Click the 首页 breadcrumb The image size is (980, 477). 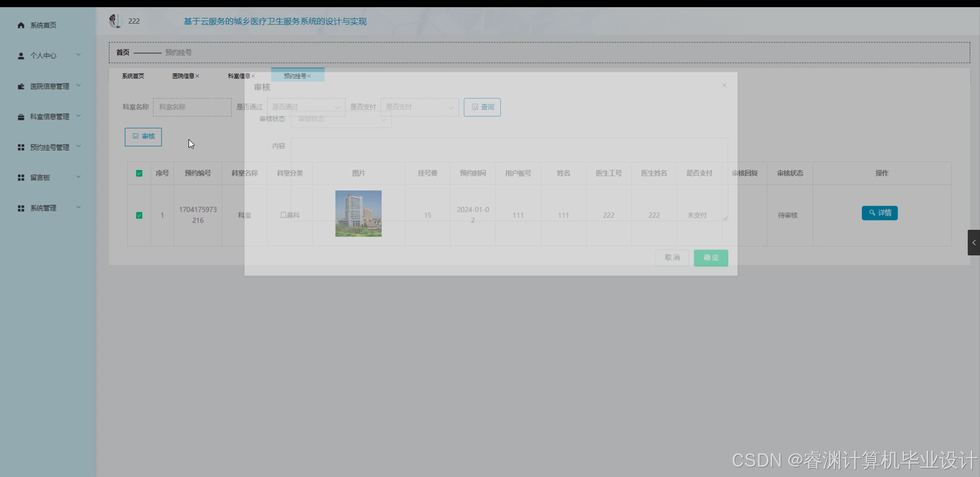(123, 52)
